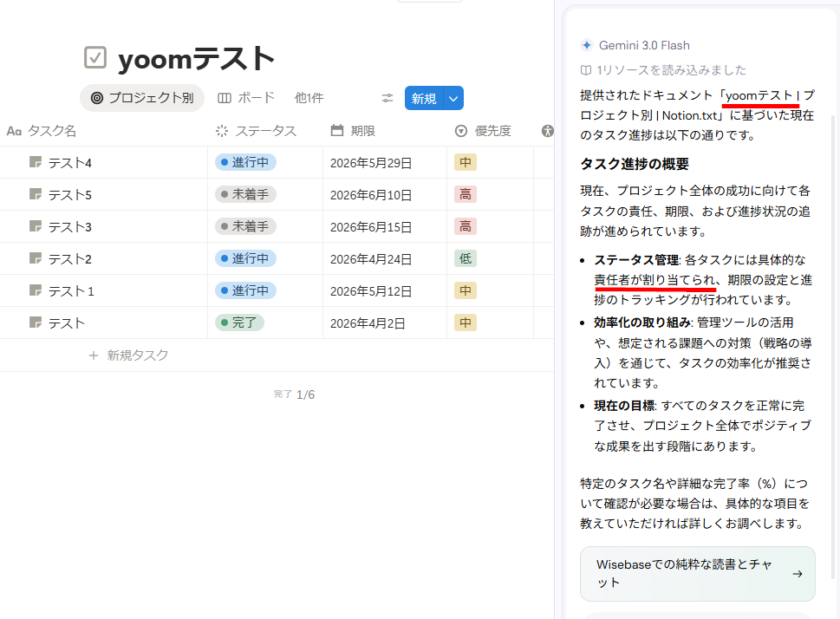
Task: Open the テスト1 task name
Action: click(x=71, y=291)
